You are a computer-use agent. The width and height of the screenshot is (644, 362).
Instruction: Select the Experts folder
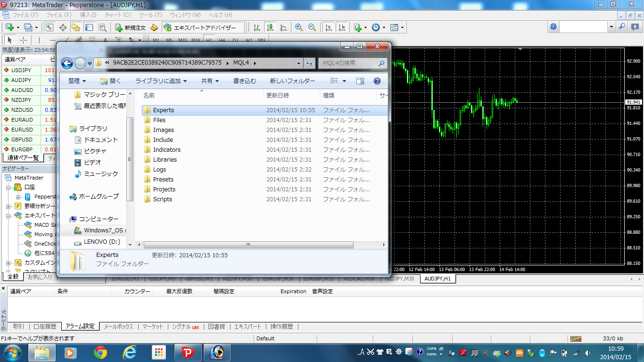point(264,110)
